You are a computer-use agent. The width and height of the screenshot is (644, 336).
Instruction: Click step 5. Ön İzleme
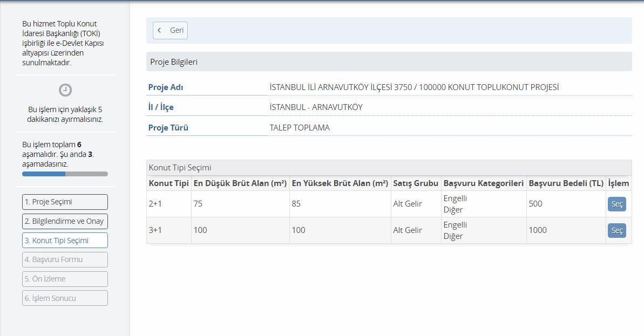pos(65,279)
